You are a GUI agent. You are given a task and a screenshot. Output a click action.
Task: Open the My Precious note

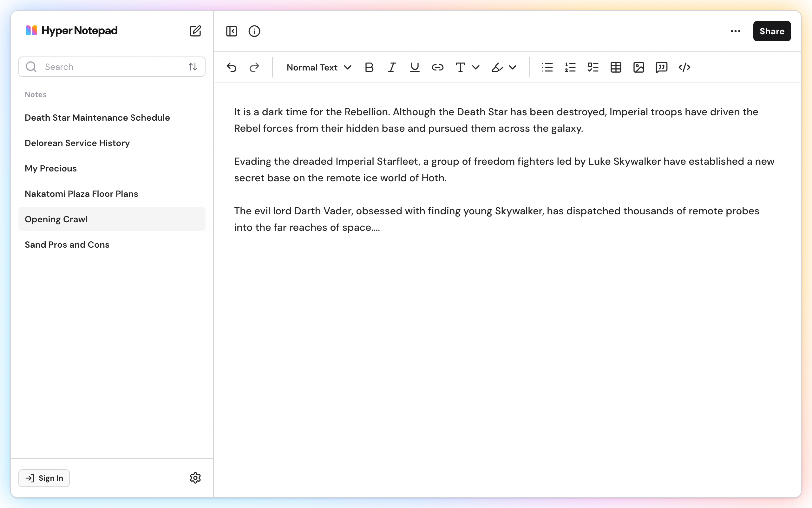(112, 168)
